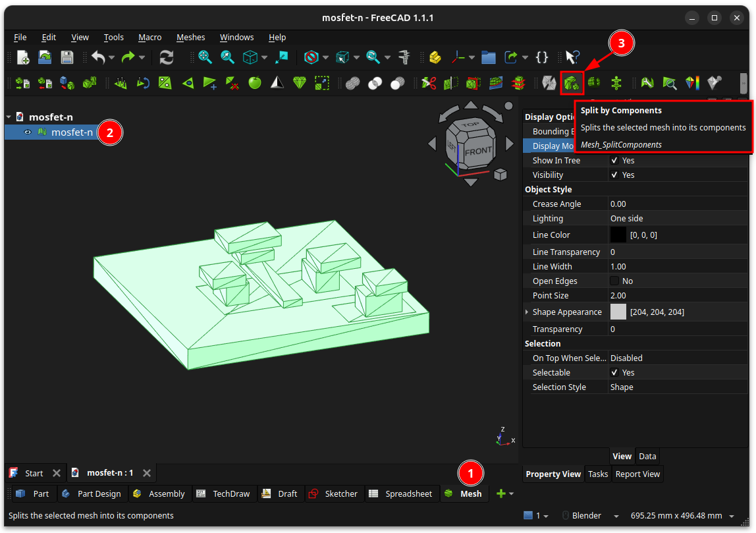
Task: Switch to the Sketcher workbench
Action: coord(334,494)
